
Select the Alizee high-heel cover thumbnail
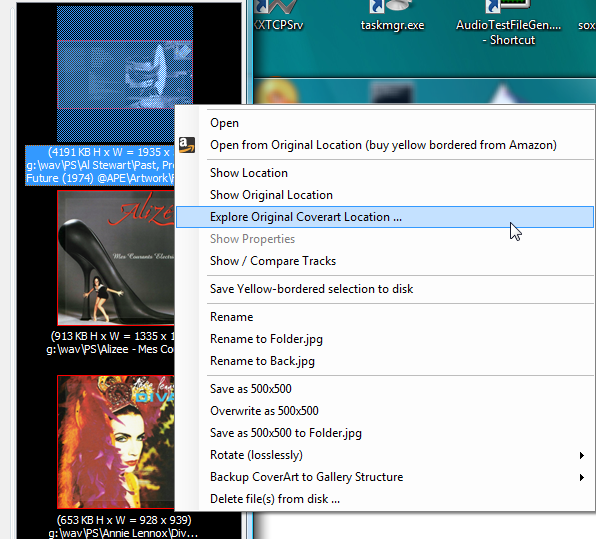[x=116, y=258]
